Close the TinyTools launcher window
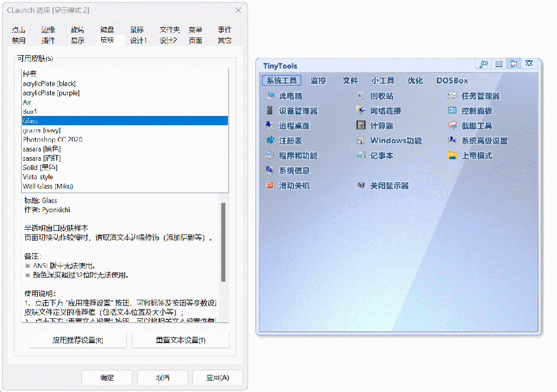This screenshot has width=557, height=392. (529, 64)
